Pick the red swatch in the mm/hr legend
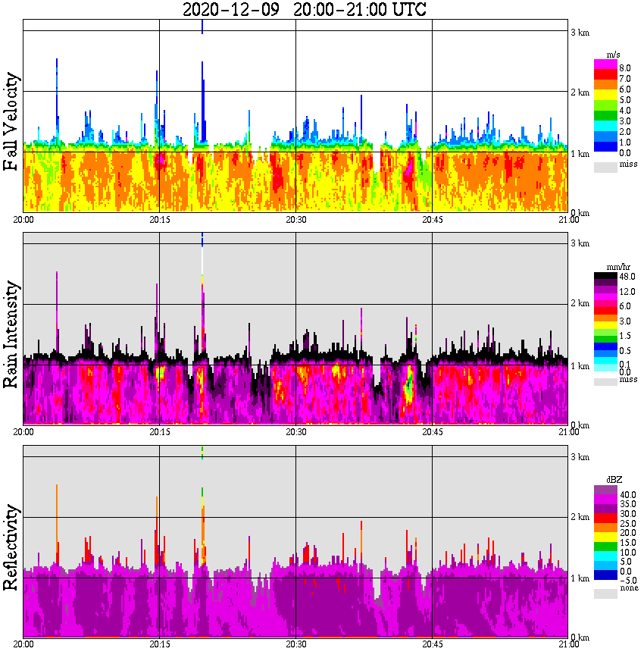Screen dimensions: 644x658 pos(605,311)
